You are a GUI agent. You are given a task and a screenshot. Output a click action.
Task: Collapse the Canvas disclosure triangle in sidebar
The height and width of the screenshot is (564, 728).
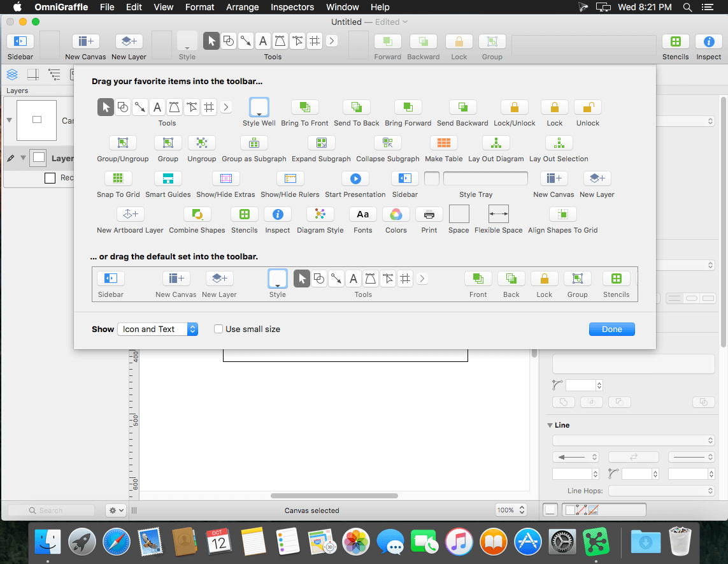point(10,120)
